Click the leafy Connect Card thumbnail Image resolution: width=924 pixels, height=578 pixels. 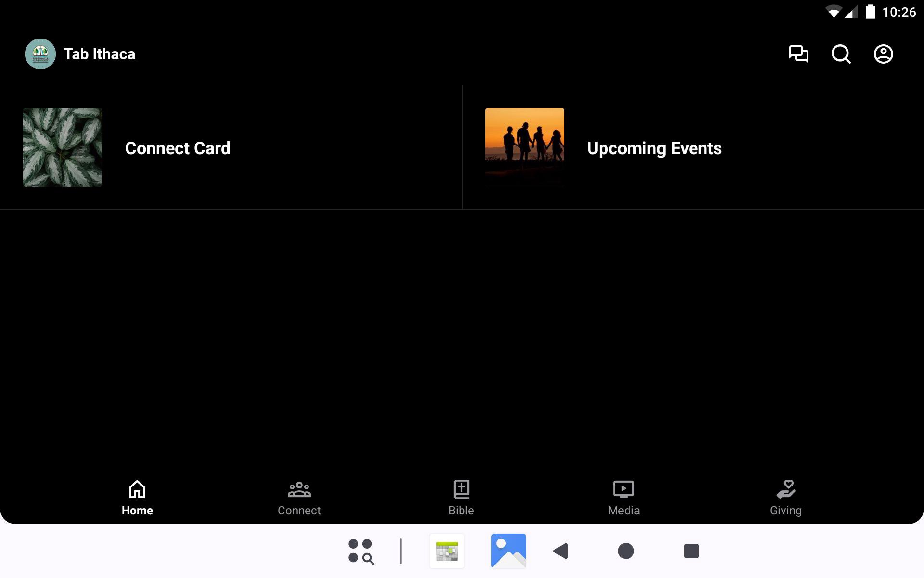point(63,147)
